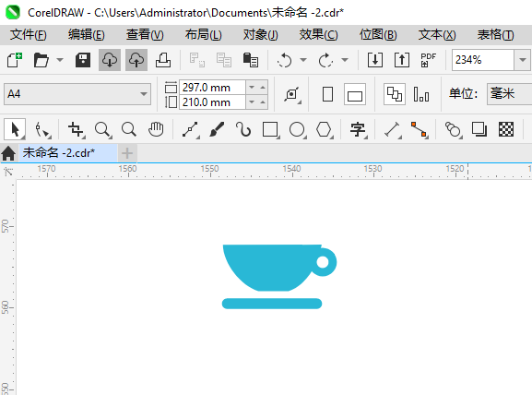Click the Cut toolbar icon
This screenshot has width=532, height=395.
pyautogui.click(x=196, y=60)
